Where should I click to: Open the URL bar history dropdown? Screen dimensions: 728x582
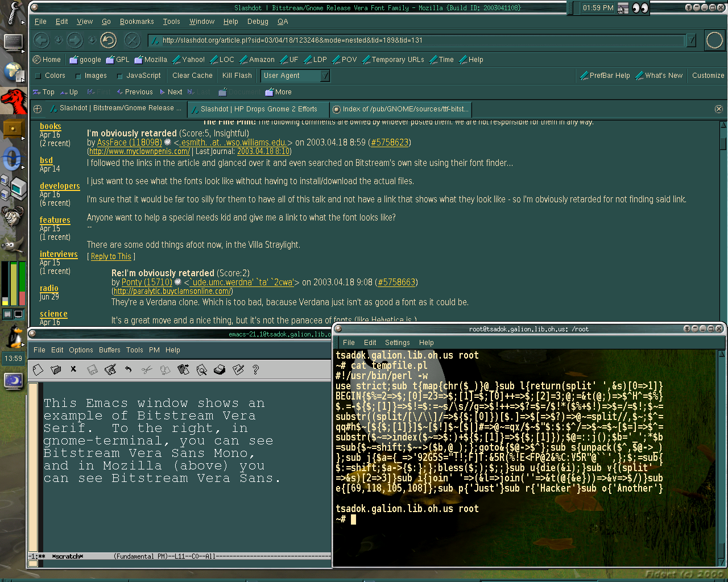[x=691, y=40]
